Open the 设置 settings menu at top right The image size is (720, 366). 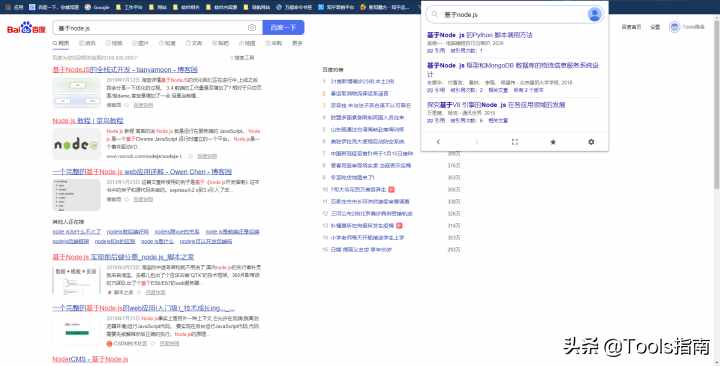tap(655, 27)
